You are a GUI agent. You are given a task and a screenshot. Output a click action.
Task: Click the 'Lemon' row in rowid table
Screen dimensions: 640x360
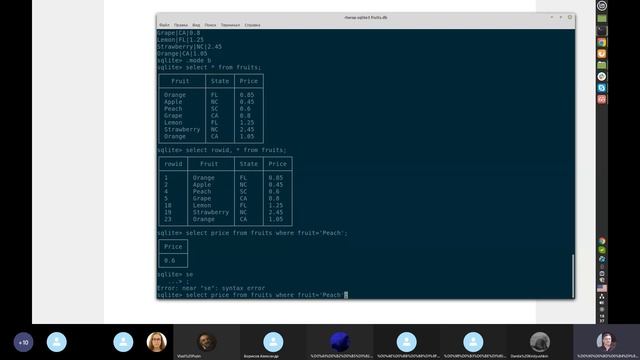pos(225,205)
